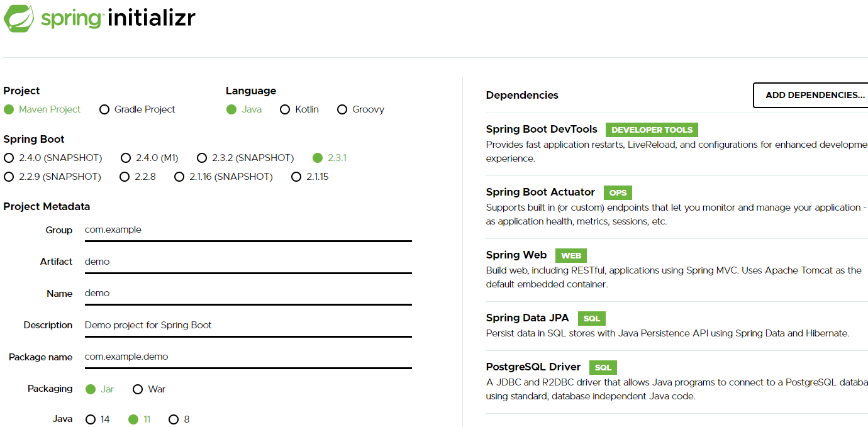Click the OPS tag badge
868x427 pixels.
(618, 192)
